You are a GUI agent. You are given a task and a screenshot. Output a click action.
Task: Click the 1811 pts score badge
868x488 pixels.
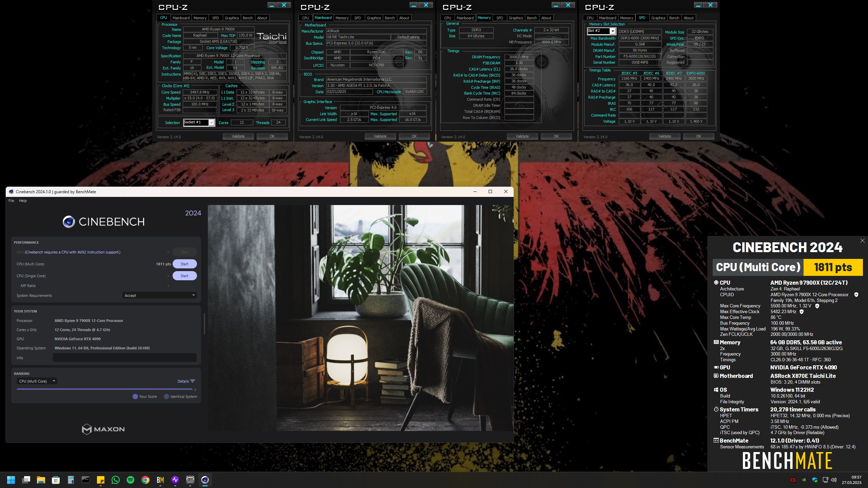(833, 267)
